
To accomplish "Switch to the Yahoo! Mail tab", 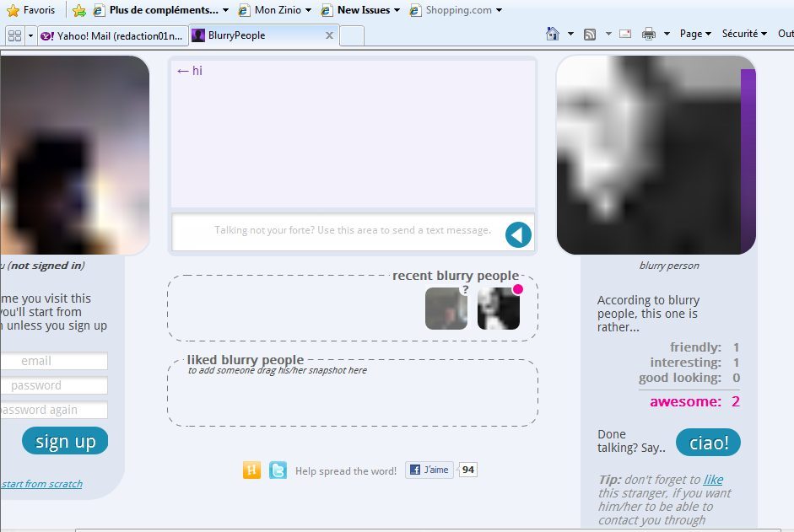I will 112,35.
